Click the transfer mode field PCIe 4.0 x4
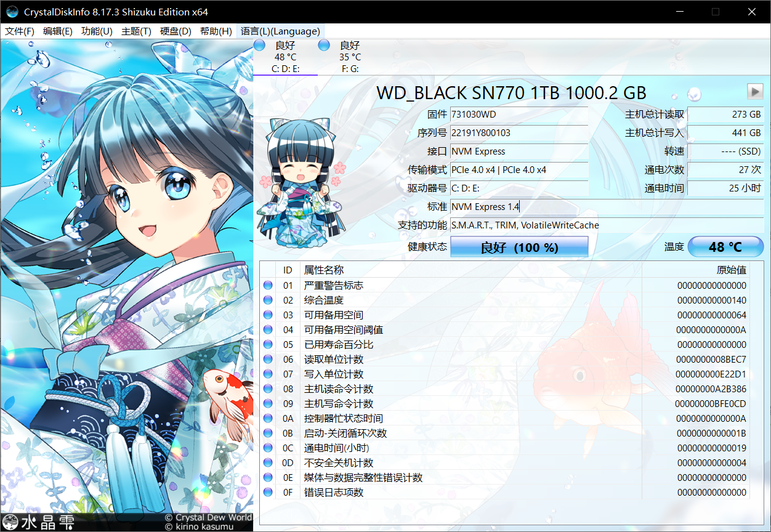Image resolution: width=771 pixels, height=532 pixels. 519,170
